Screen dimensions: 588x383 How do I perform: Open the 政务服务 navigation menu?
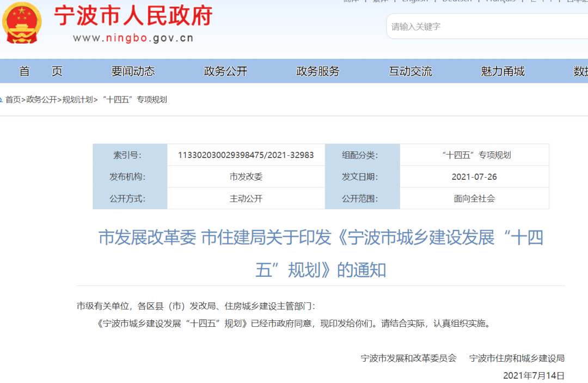[317, 71]
